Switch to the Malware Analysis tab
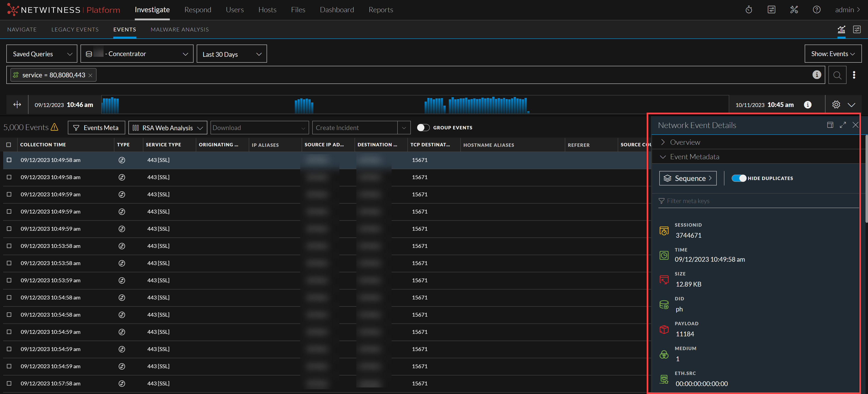Screen dimensions: 868x394 coord(180,30)
